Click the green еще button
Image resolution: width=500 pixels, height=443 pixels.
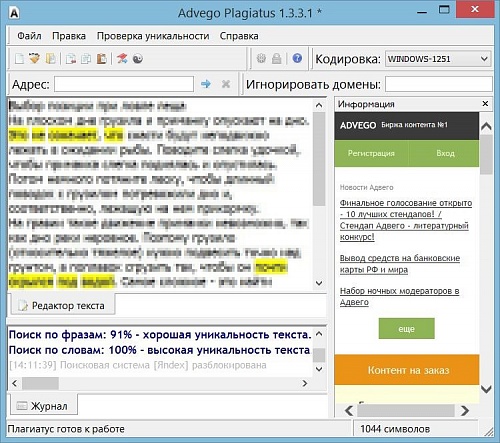(406, 329)
